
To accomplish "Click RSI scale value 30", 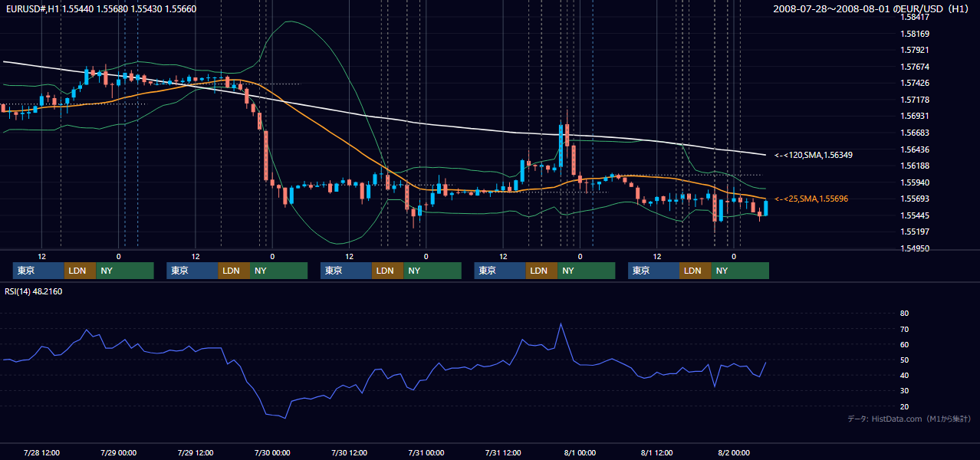I will [x=904, y=391].
